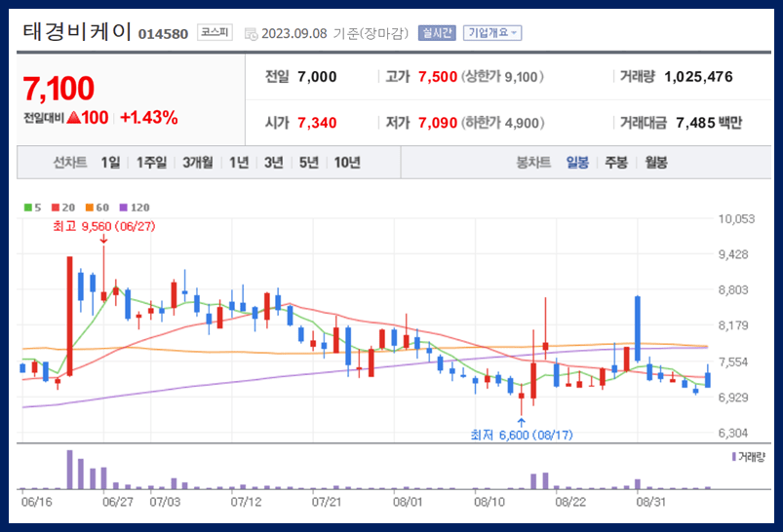Click the 08/22 date axis label
783x532 pixels.
point(570,502)
